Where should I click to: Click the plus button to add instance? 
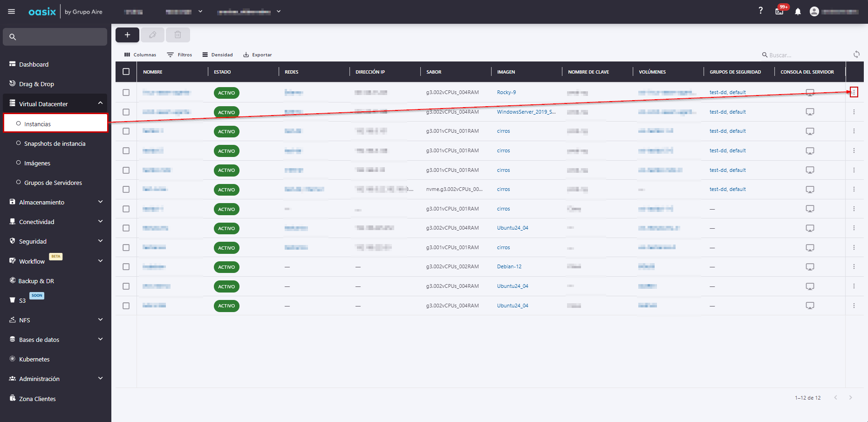tap(127, 35)
